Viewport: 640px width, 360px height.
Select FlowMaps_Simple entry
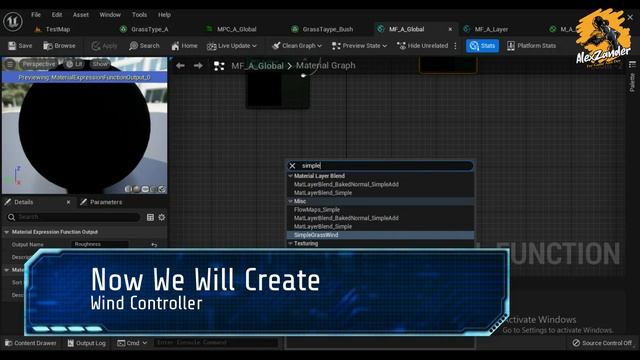click(x=317, y=210)
